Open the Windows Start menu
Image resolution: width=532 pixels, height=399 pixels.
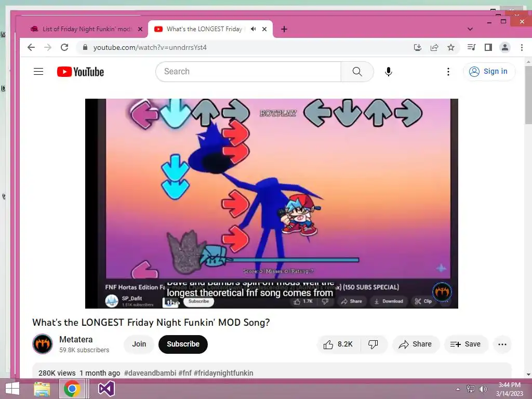[x=12, y=389]
